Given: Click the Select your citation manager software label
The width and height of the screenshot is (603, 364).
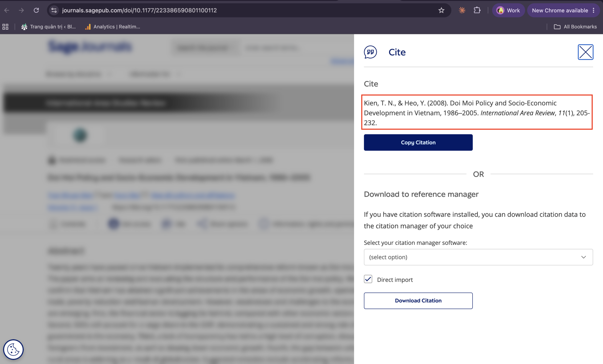Looking at the screenshot, I should pyautogui.click(x=415, y=243).
